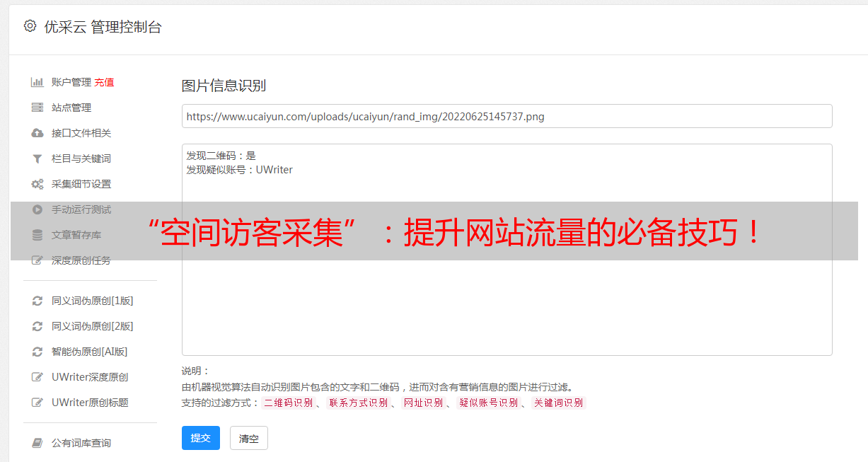
Task: Click the bar chart icon next to 账户管理
Action: click(37, 82)
